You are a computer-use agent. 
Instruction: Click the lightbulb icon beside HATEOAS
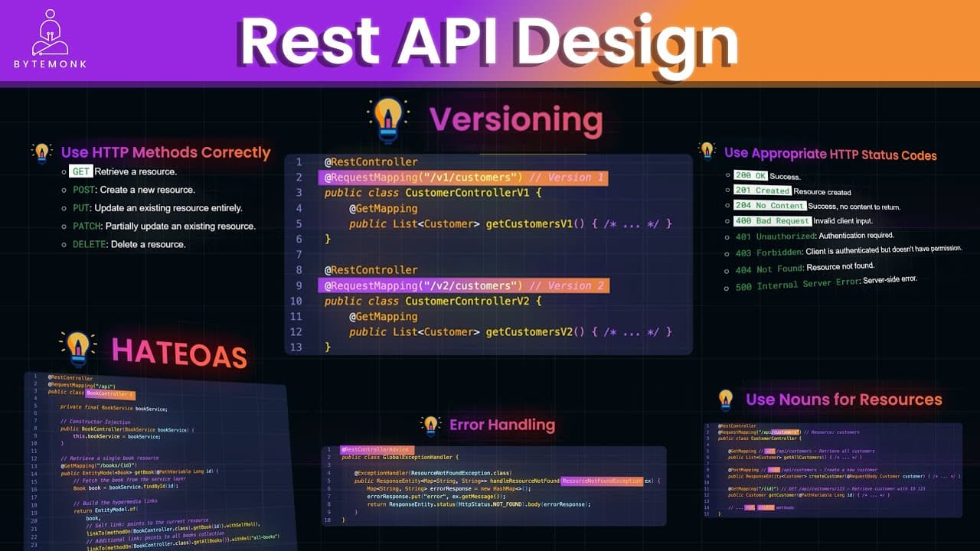(78, 349)
